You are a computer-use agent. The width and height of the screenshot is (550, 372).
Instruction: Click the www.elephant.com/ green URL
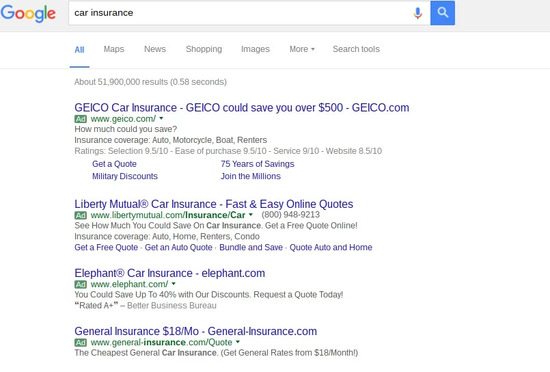pos(129,284)
